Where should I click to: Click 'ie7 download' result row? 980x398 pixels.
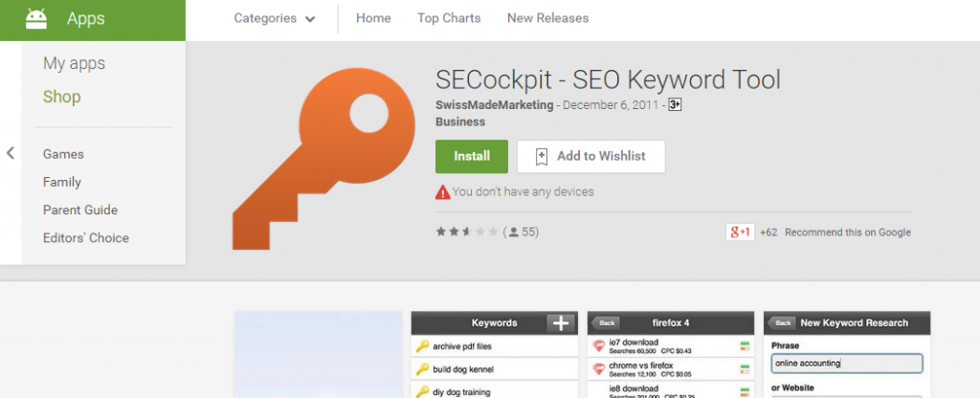[671, 346]
